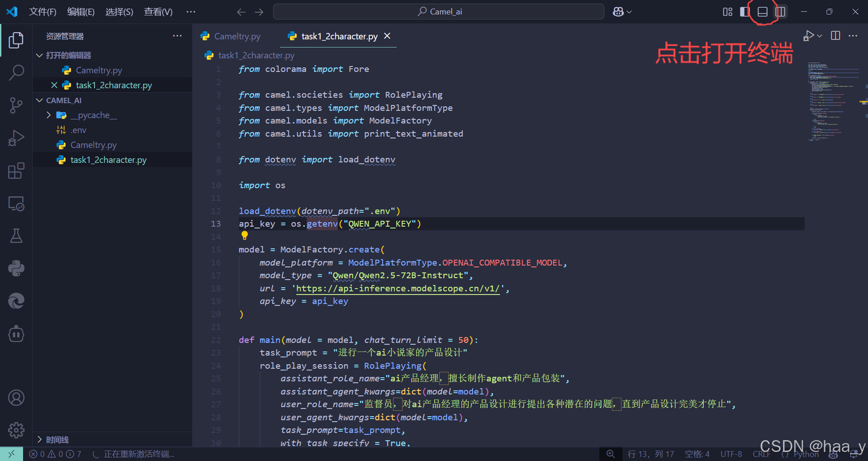Image resolution: width=868 pixels, height=461 pixels.
Task: Click UTF-8 encoding in status bar
Action: click(730, 454)
